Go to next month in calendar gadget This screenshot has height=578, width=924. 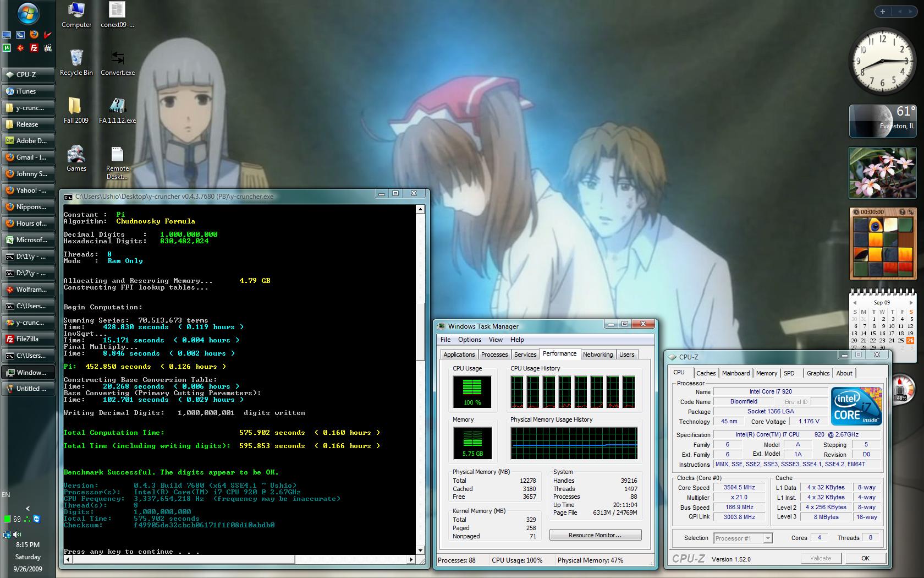[x=911, y=303]
